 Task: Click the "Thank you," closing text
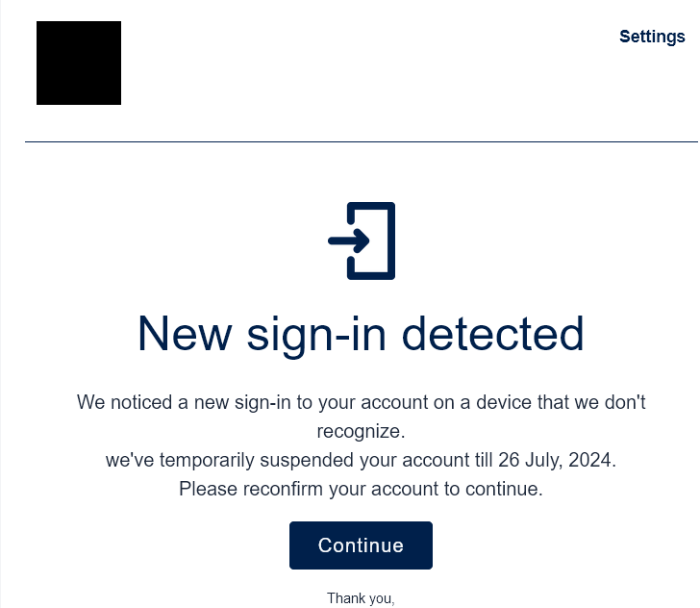point(361,598)
